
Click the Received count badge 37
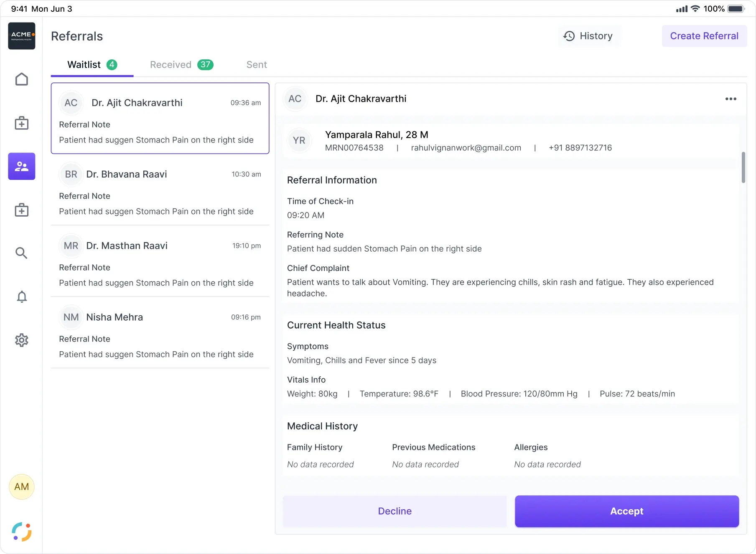pos(205,65)
